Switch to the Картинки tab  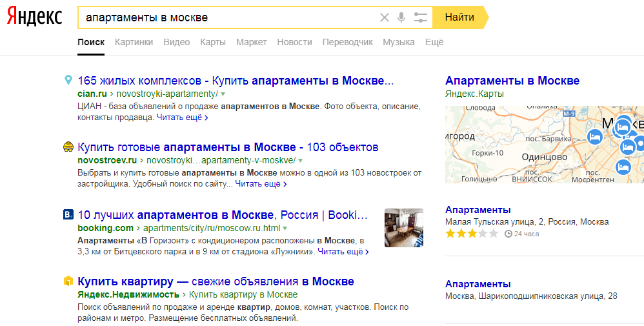point(134,42)
